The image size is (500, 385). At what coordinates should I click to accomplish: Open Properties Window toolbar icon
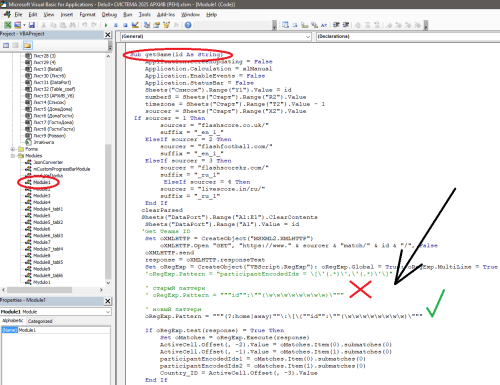(157, 25)
